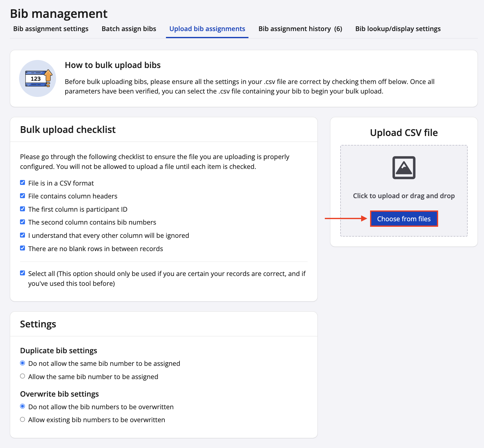Choose 'Do not allow bib numbers to be overwritten'
This screenshot has height=448, width=484.
(22, 406)
